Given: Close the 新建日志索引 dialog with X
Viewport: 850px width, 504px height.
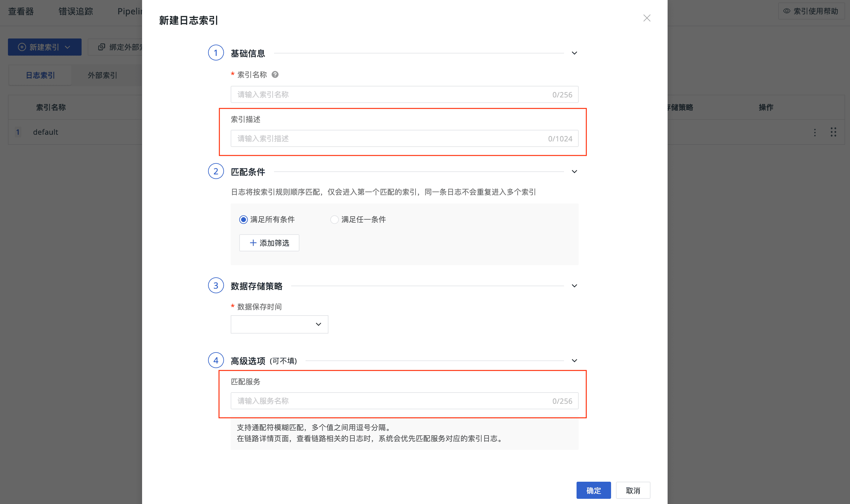Looking at the screenshot, I should (x=647, y=18).
